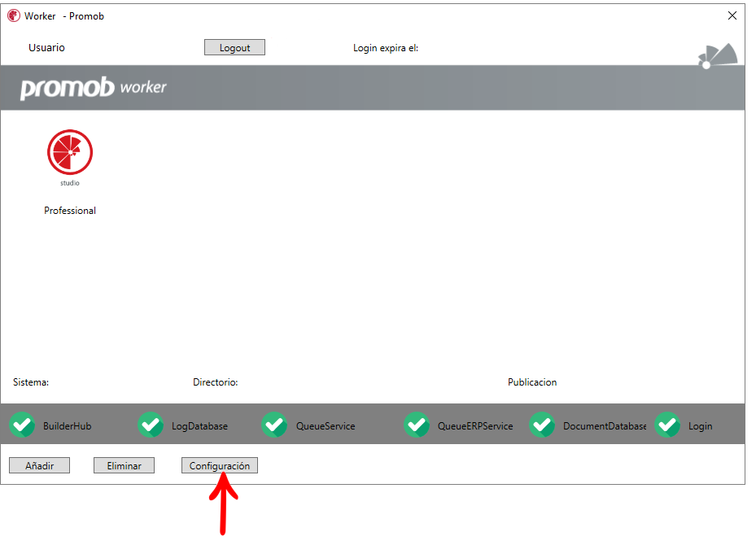The width and height of the screenshot is (756, 545).
Task: Click the Añadir button
Action: [x=40, y=465]
